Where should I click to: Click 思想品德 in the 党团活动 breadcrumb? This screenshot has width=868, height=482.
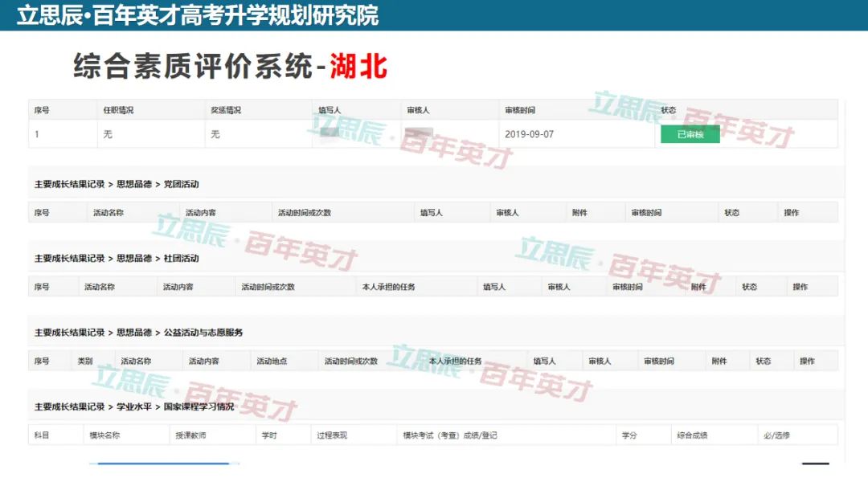tap(134, 184)
